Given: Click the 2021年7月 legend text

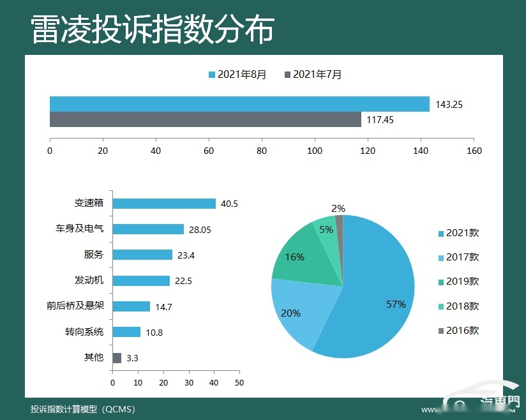Looking at the screenshot, I should [x=317, y=75].
